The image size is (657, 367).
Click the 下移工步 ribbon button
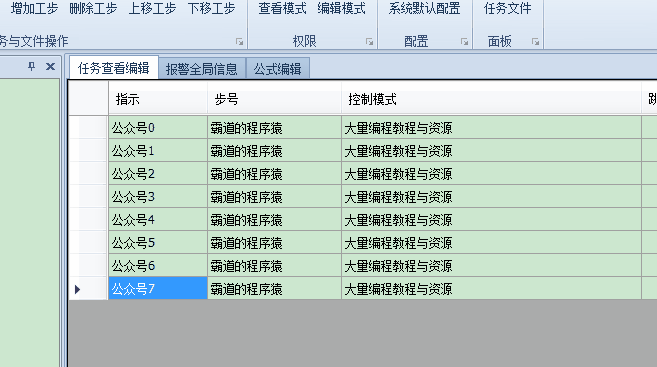211,8
